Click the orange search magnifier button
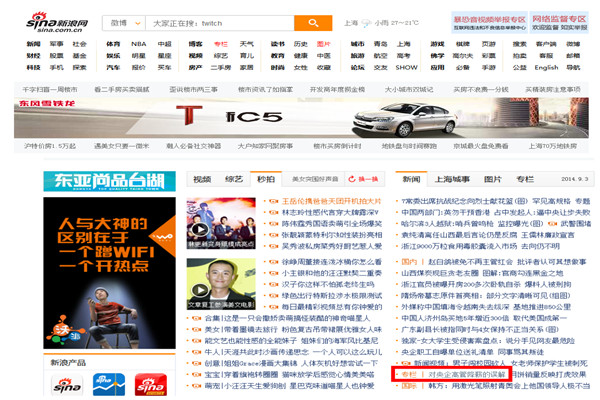The width and height of the screenshot is (600, 400). point(313,23)
